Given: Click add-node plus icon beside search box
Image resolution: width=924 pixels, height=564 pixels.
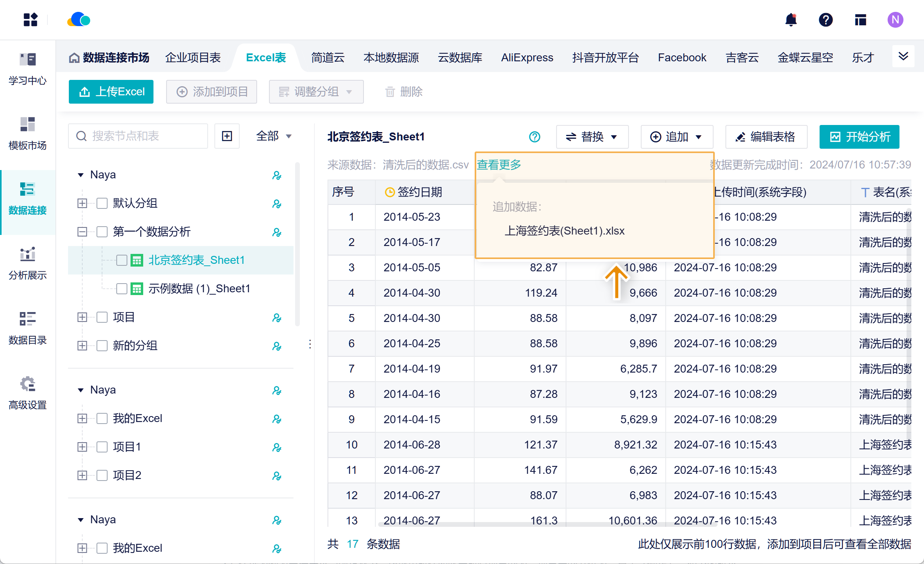Looking at the screenshot, I should tap(227, 136).
